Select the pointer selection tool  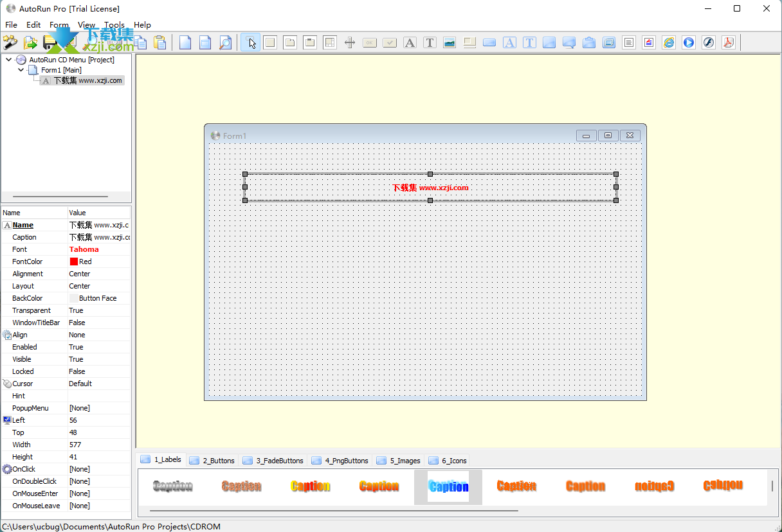(x=251, y=43)
